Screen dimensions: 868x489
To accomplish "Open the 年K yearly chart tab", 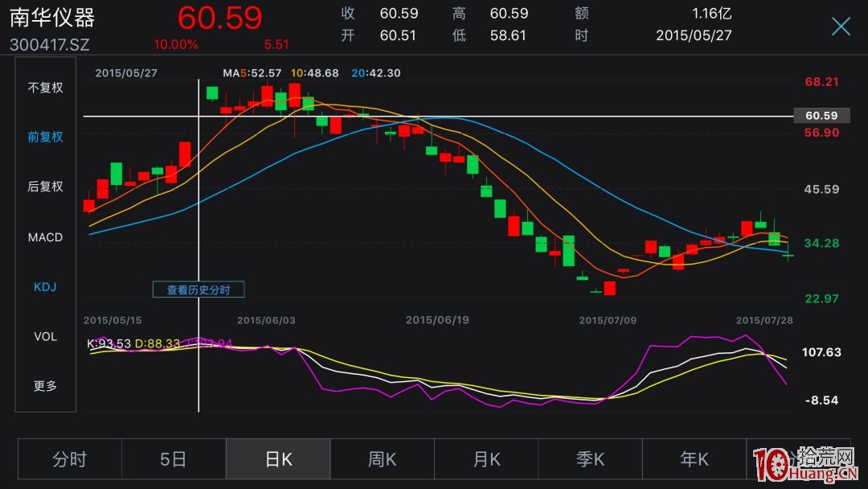I will point(694,459).
